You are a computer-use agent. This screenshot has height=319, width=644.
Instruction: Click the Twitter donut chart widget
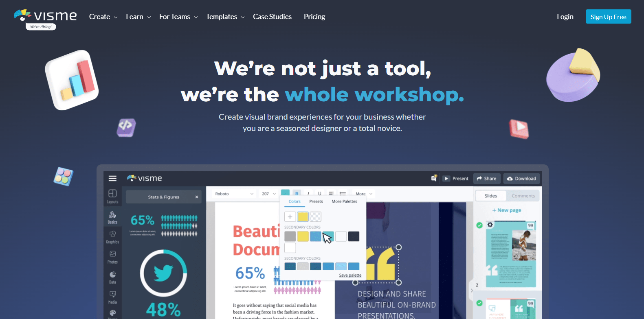coord(163,273)
